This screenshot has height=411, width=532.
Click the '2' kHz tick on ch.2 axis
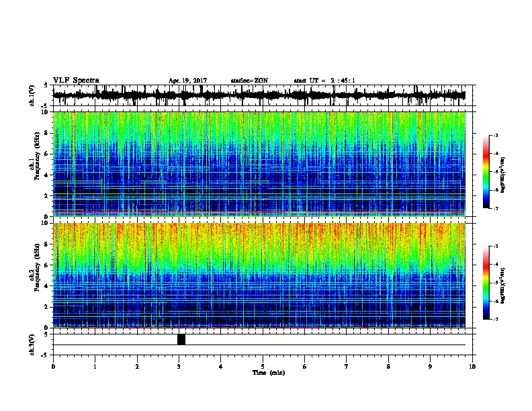[x=47, y=307]
